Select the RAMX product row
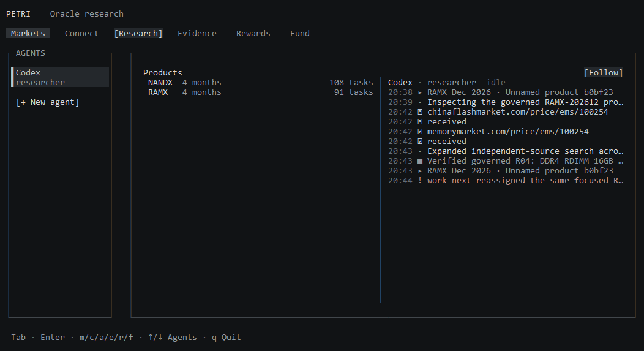 (260, 92)
